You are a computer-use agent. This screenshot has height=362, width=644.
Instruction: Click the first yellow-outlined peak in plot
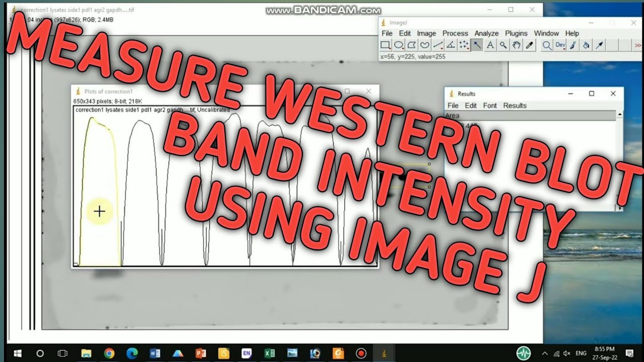click(100, 191)
